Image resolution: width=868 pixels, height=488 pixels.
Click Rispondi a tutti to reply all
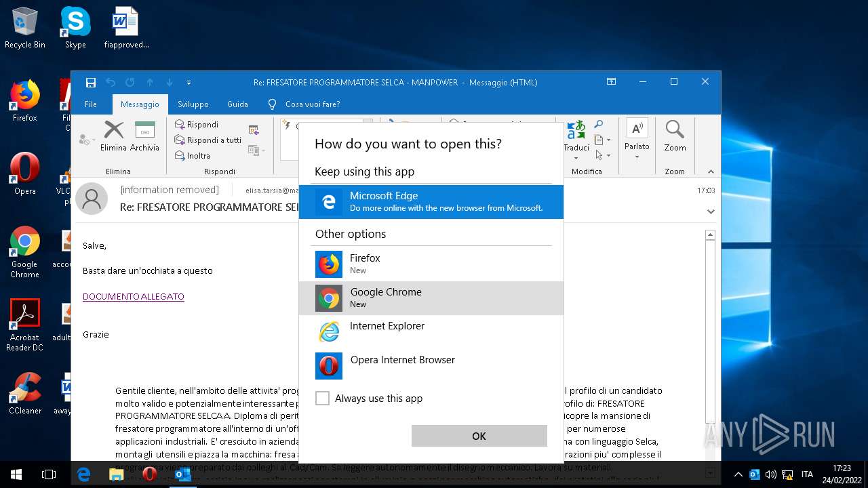pos(208,140)
